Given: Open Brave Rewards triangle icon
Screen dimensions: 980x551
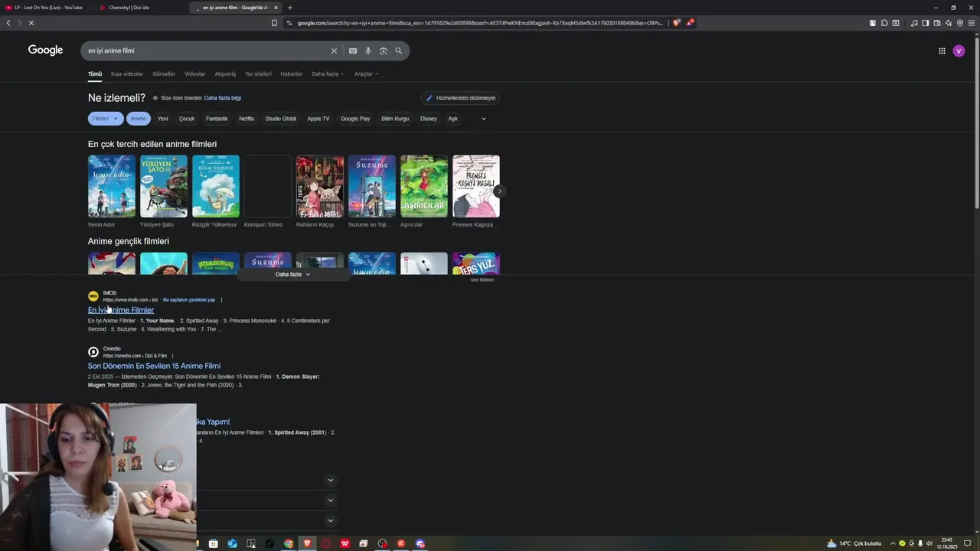Looking at the screenshot, I should pos(690,23).
